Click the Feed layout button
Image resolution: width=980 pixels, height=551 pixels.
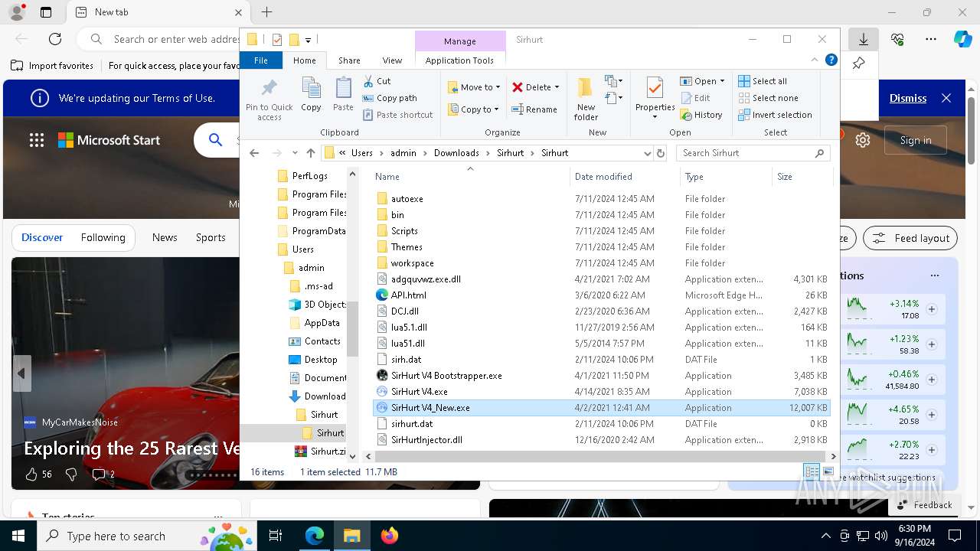(x=910, y=238)
